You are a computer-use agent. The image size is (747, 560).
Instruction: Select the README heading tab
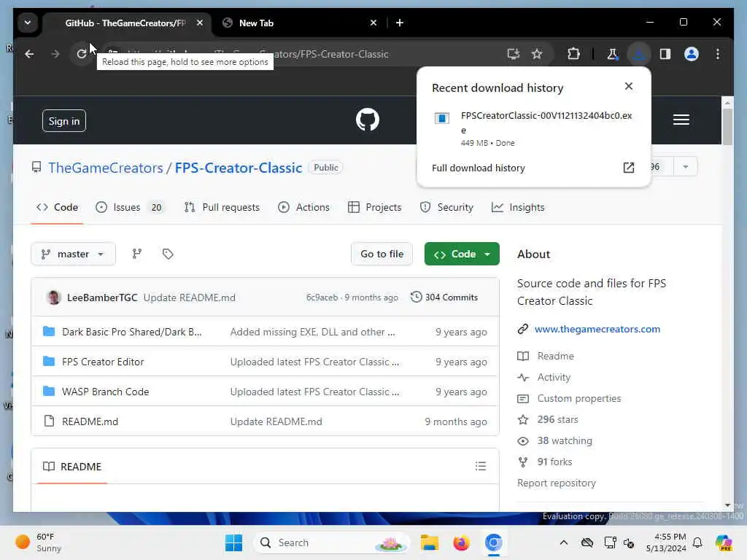click(72, 467)
